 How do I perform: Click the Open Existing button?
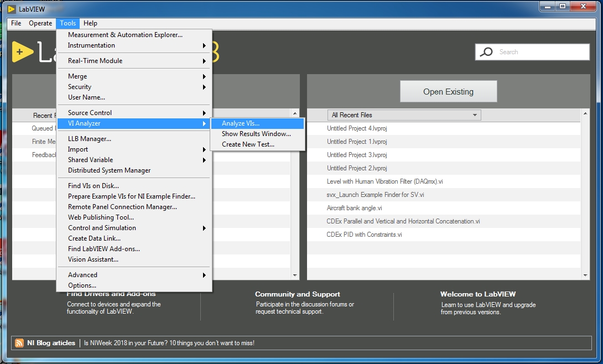[449, 91]
